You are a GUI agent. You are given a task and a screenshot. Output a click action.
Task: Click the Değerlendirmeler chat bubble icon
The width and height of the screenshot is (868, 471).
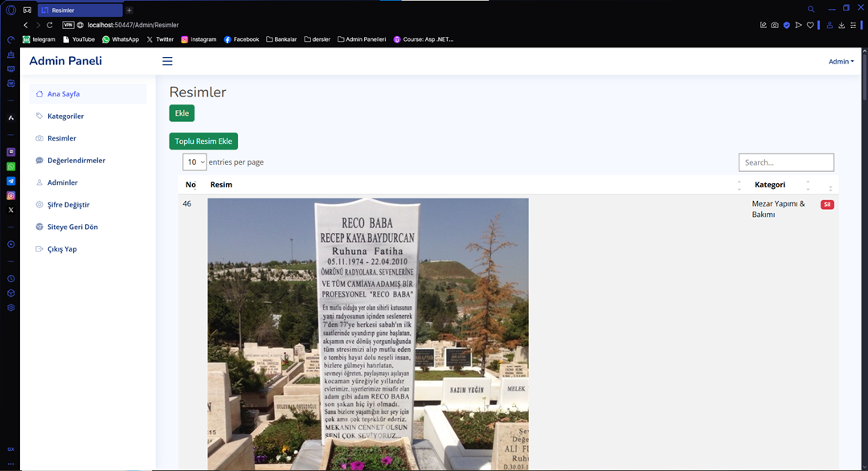point(39,161)
